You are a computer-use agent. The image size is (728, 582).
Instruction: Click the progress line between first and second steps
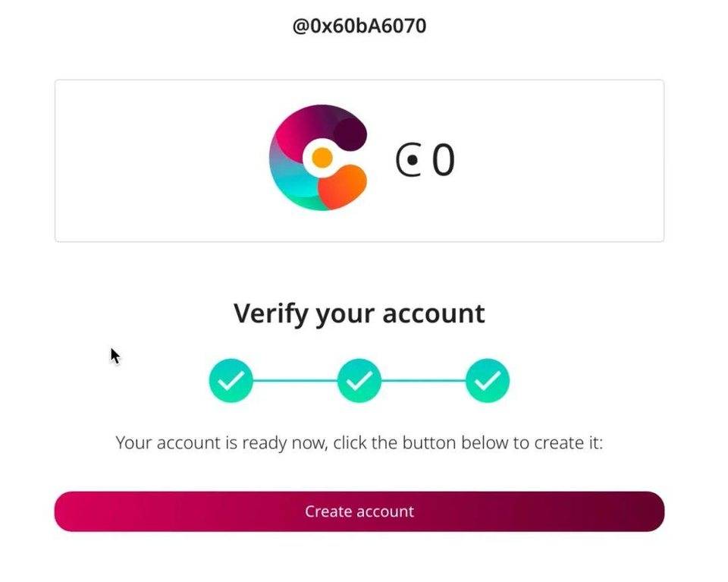point(295,381)
